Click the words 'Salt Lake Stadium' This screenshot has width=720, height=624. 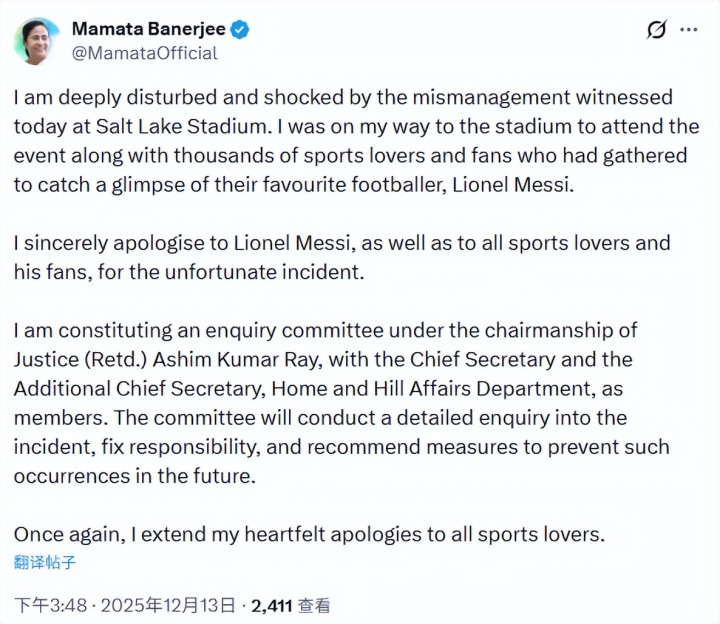tap(177, 127)
